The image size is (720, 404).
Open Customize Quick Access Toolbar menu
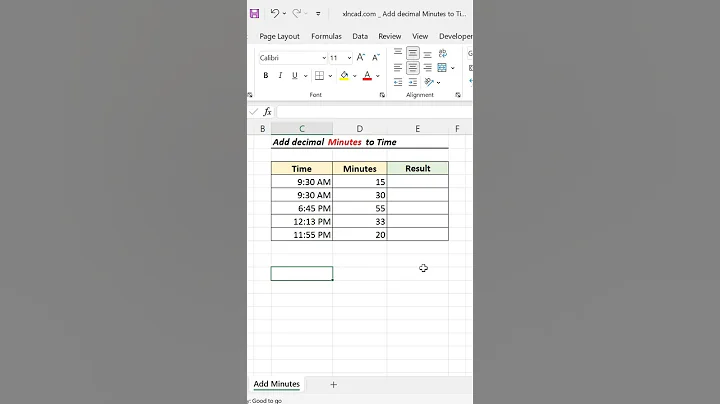318,14
